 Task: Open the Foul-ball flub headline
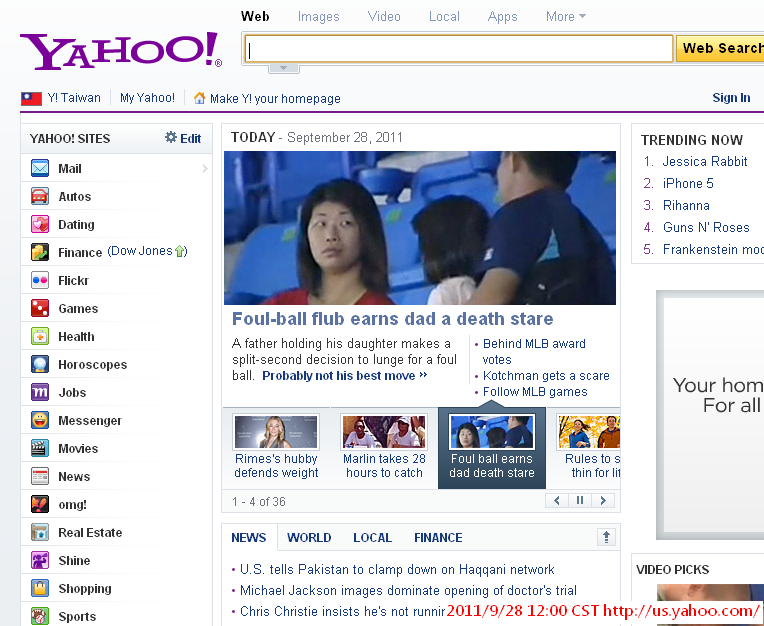(x=392, y=319)
